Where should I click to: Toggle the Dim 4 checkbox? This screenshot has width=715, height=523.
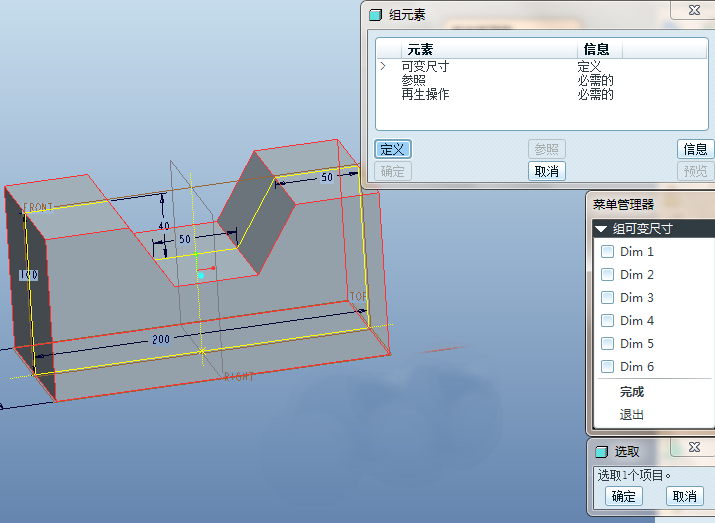(607, 321)
